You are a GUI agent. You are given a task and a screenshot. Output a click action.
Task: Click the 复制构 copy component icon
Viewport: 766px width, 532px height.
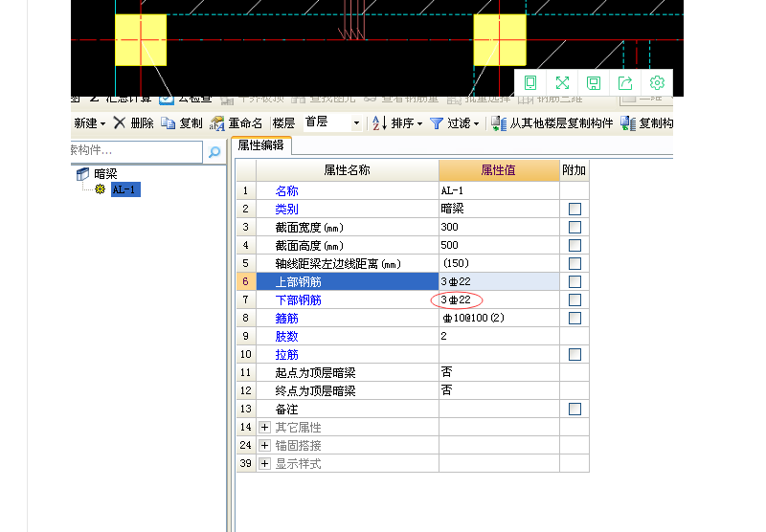point(628,123)
